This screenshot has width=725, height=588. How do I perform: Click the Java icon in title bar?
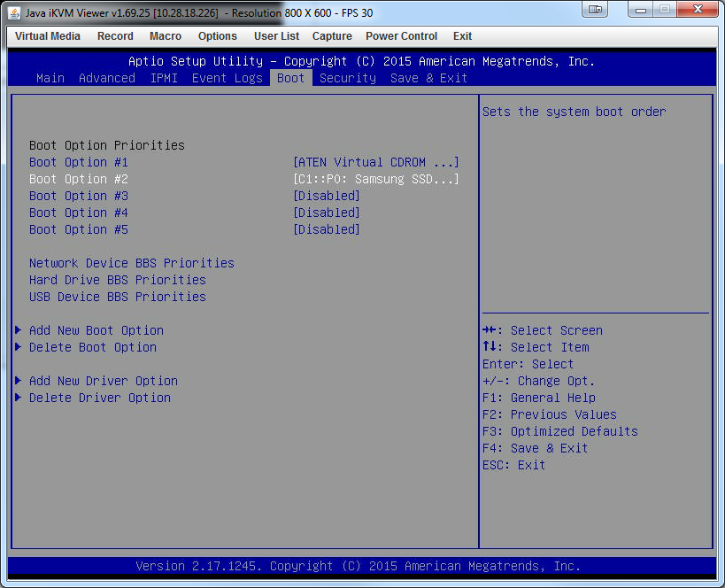(x=14, y=10)
